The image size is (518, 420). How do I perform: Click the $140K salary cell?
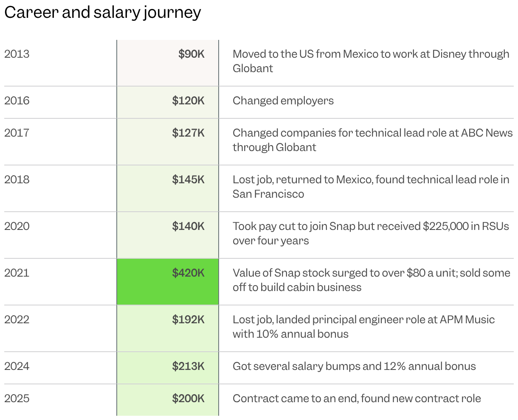click(x=168, y=235)
